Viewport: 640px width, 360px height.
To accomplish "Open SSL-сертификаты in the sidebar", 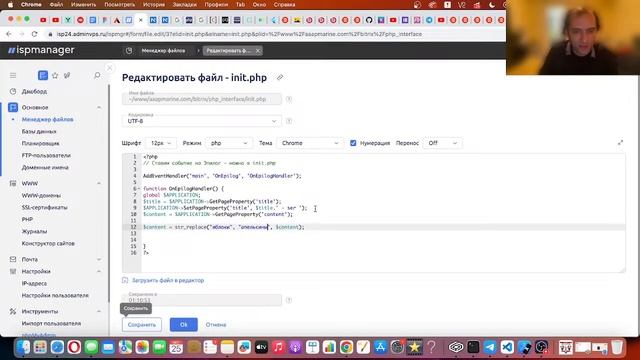I will coord(44,207).
